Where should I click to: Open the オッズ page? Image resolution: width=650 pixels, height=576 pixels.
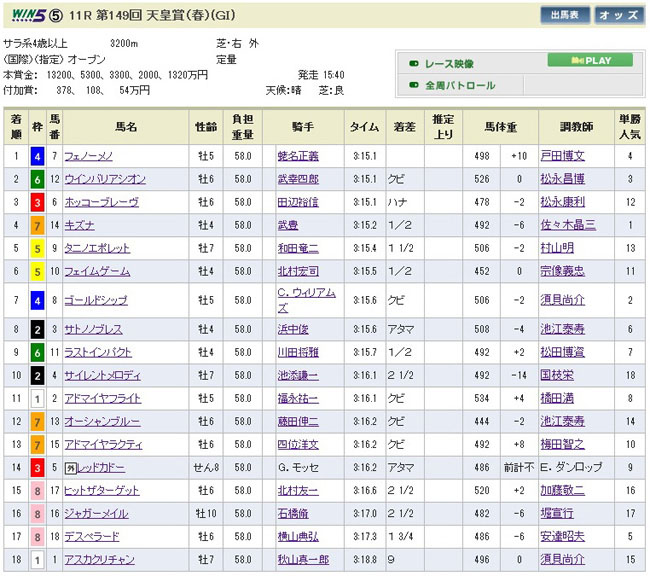click(619, 16)
